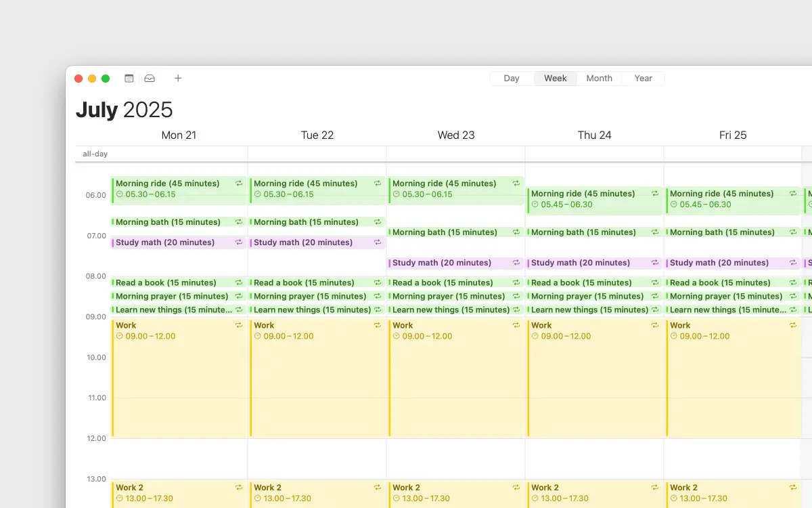
Task: Open the calendar list icon in the toolbar
Action: coord(129,78)
